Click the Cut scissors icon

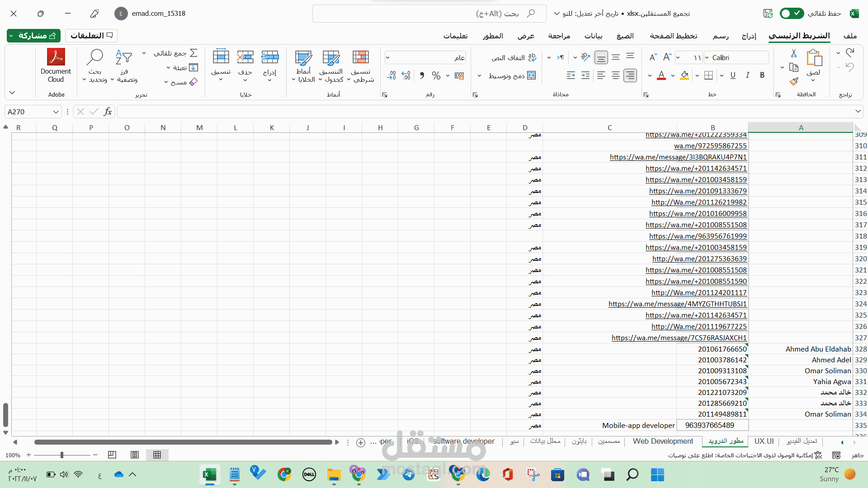794,54
